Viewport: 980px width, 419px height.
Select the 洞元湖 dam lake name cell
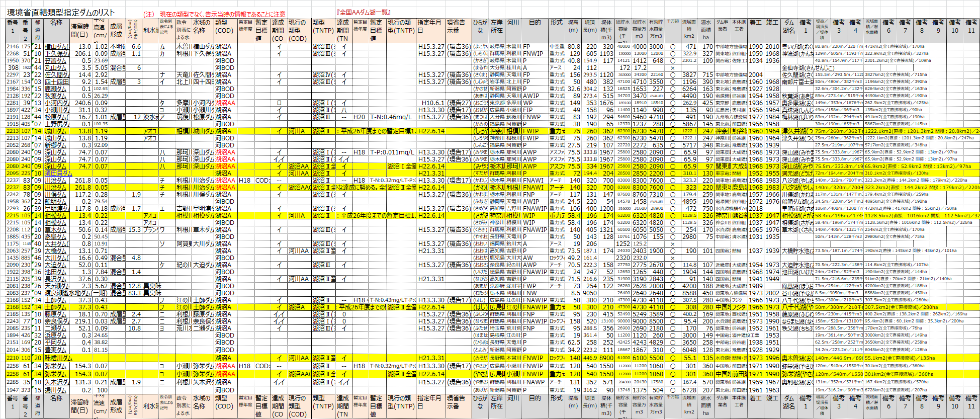(x=797, y=173)
